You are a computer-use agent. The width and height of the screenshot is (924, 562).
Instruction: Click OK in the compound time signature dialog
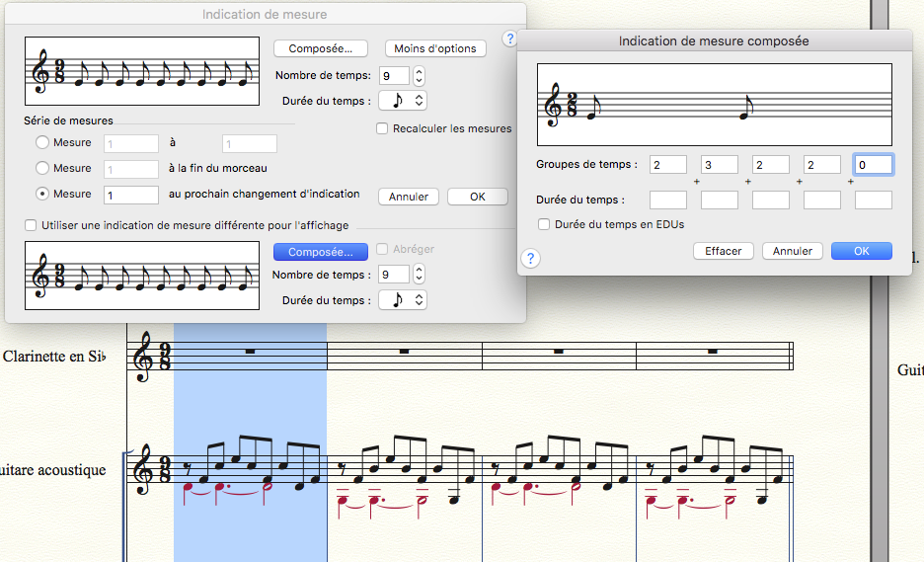pyautogui.click(x=861, y=251)
